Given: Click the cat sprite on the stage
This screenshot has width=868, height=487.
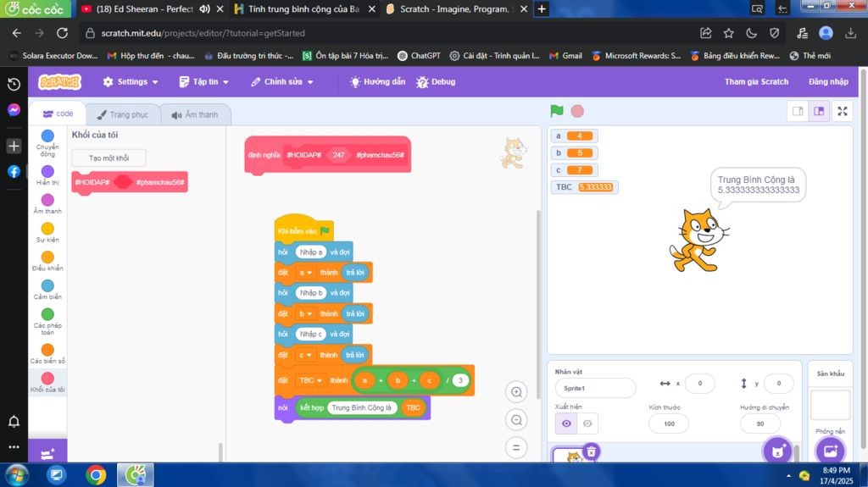Looking at the screenshot, I should point(698,241).
